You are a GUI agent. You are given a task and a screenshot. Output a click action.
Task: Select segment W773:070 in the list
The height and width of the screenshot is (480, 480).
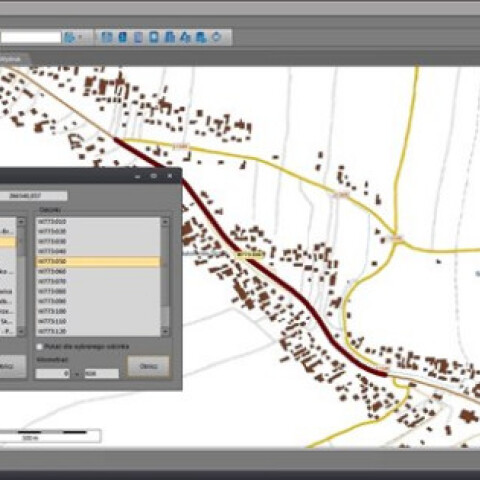coord(98,282)
